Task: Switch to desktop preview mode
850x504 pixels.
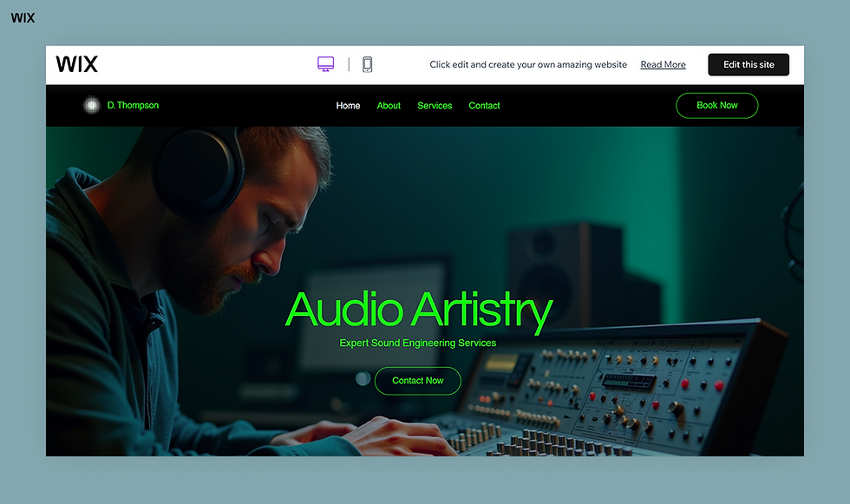Action: pos(325,63)
